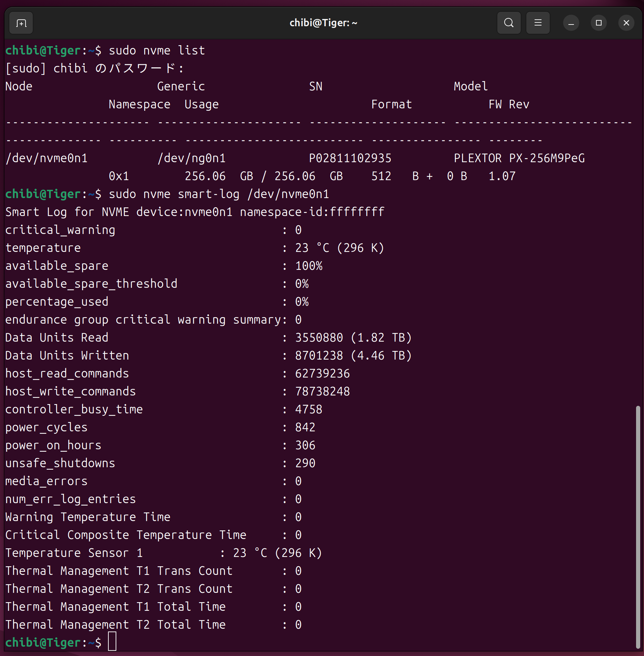The width and height of the screenshot is (644, 656).
Task: Open a new terminal tab
Action: 21,23
